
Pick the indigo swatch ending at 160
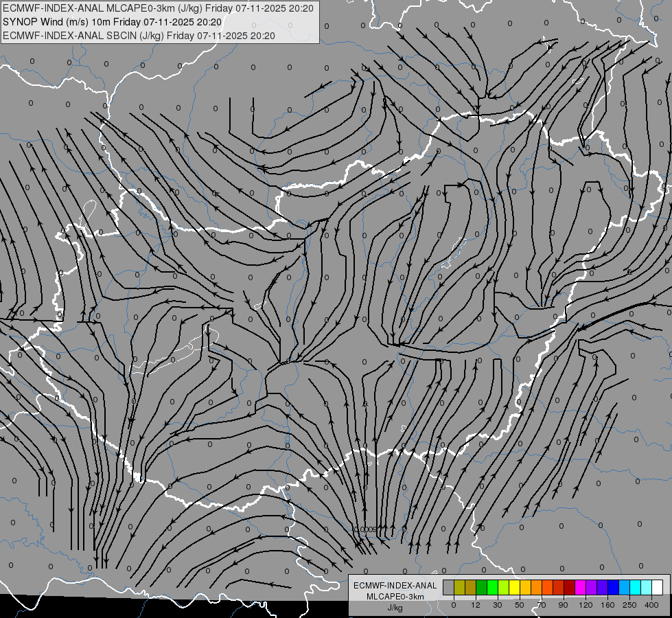coord(602,587)
